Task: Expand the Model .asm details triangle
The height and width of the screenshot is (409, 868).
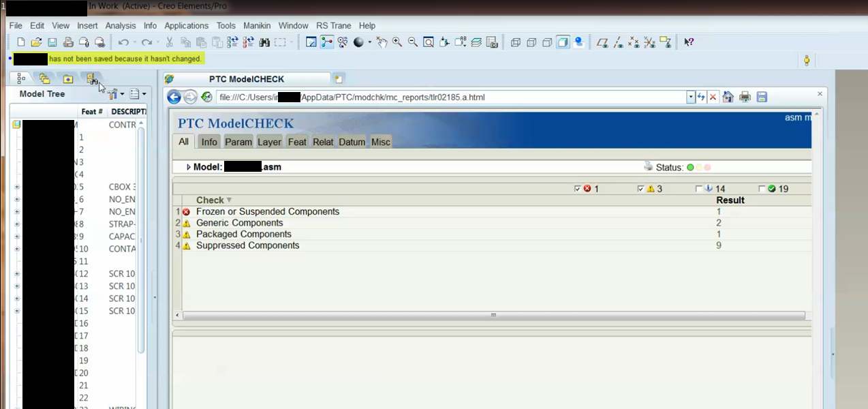Action: click(189, 167)
